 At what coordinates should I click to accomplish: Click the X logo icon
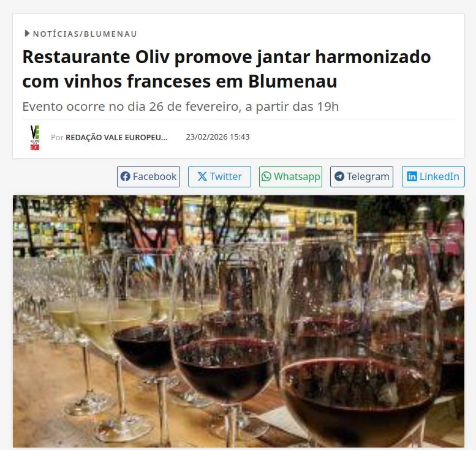[x=202, y=176]
